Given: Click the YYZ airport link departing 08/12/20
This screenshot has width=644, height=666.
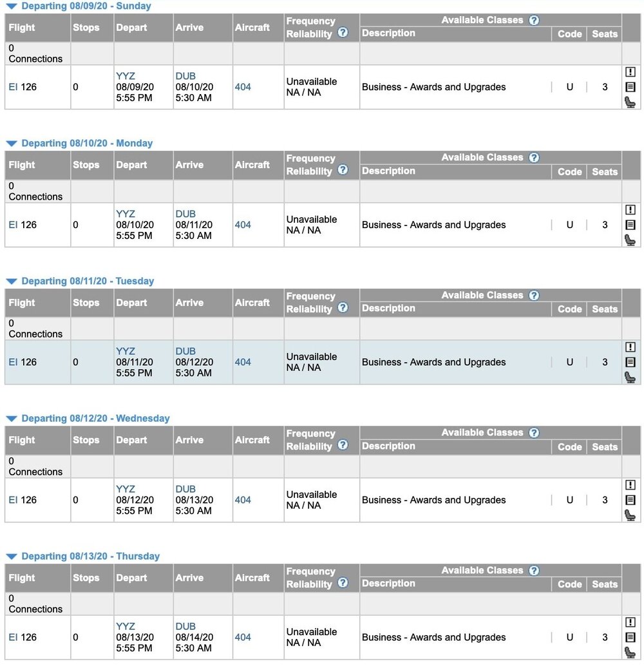Looking at the screenshot, I should [x=126, y=489].
